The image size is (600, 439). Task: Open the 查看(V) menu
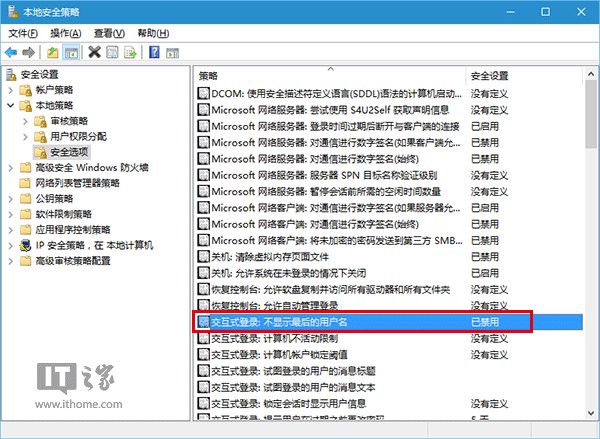click(109, 33)
